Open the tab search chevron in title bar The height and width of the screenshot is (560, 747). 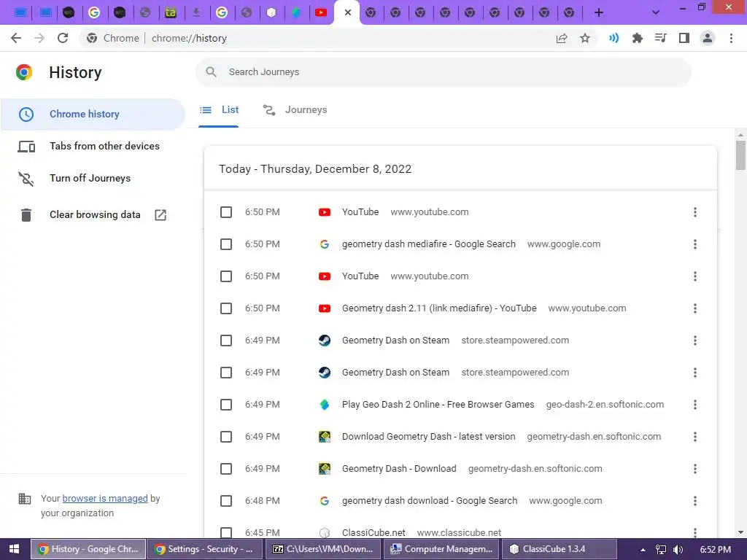point(656,12)
